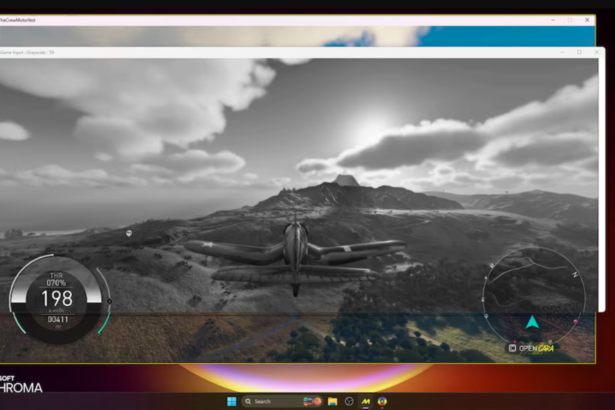615x410 pixels.
Task: Open OBS Studio from the taskbar
Action: coord(349,401)
